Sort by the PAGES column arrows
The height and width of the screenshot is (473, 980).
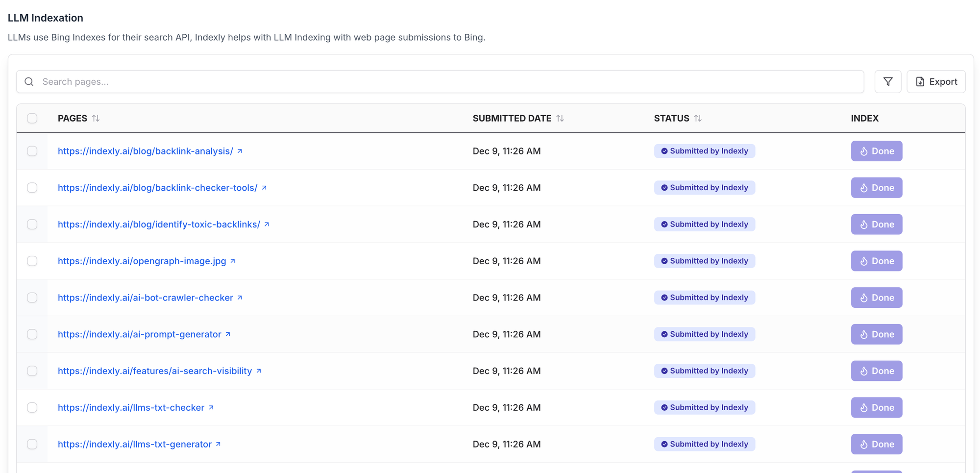click(96, 118)
